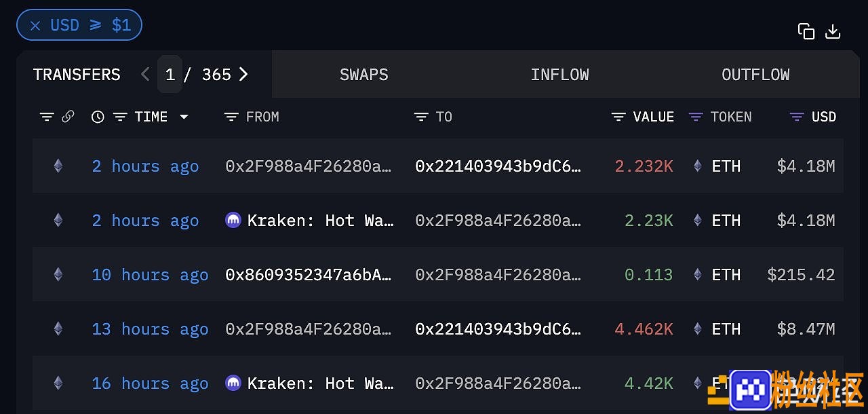The width and height of the screenshot is (868, 414).
Task: Open the VALUE column filter
Action: (x=618, y=117)
